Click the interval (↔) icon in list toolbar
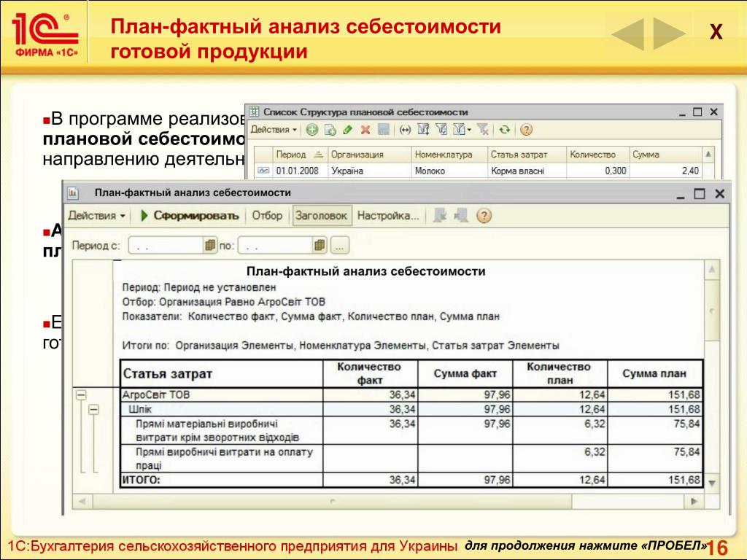Screen dimensions: 747x560 pyautogui.click(x=405, y=130)
